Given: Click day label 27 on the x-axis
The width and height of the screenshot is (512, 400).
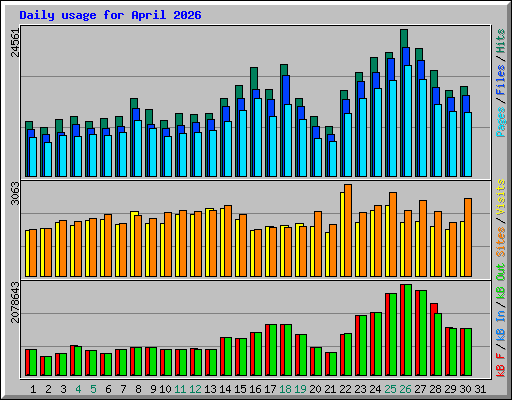Looking at the screenshot, I should pos(420,389).
